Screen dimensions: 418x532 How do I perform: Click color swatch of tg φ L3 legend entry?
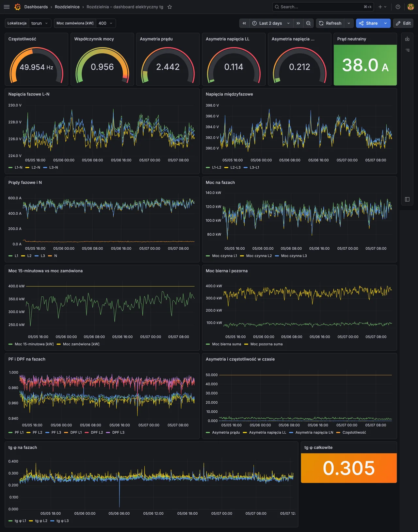pyautogui.click(x=53, y=521)
